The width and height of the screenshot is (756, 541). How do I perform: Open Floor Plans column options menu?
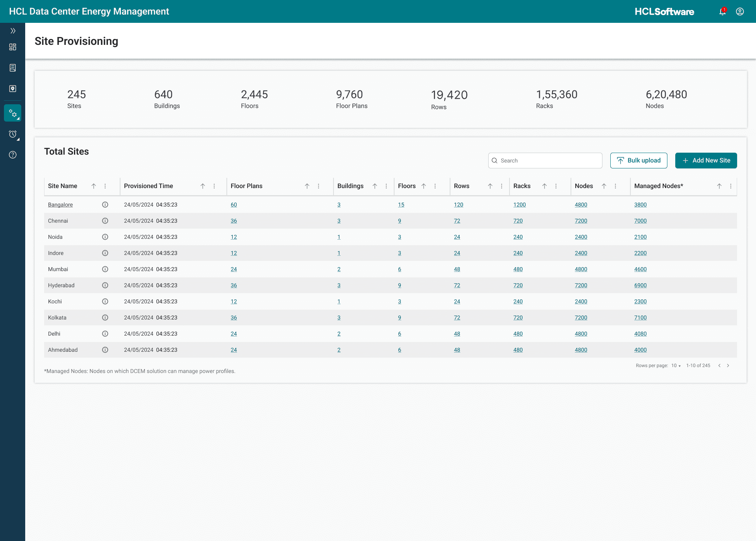pos(319,186)
